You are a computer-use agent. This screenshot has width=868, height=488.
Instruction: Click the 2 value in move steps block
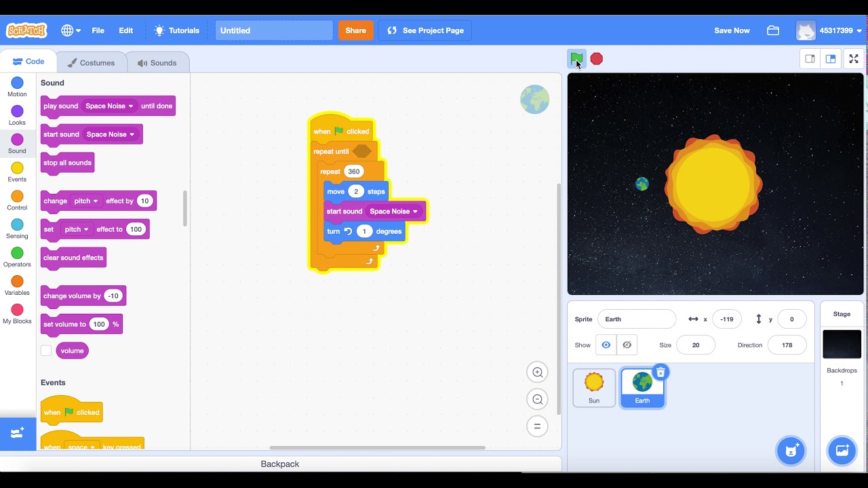tap(356, 191)
